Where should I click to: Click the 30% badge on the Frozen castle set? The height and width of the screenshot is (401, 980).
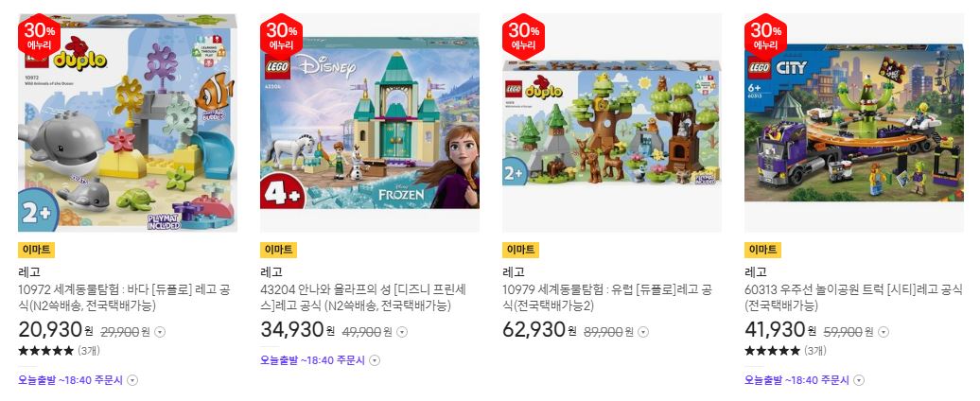(281, 37)
